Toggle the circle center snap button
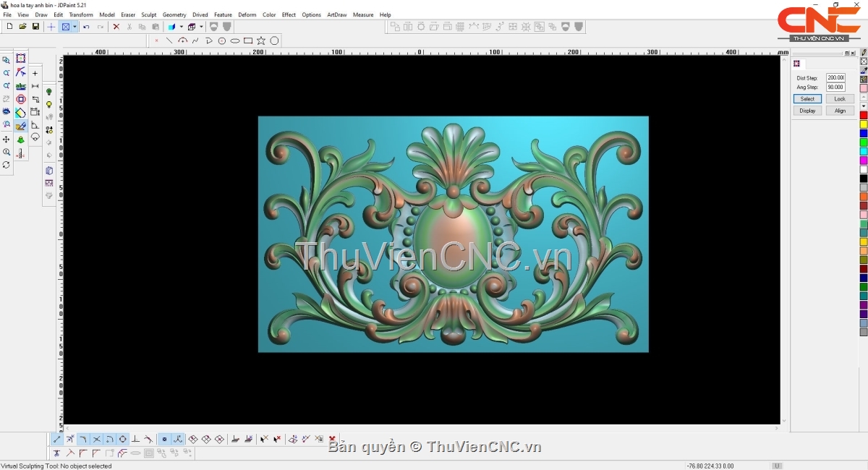Image resolution: width=868 pixels, height=470 pixels. [122, 439]
